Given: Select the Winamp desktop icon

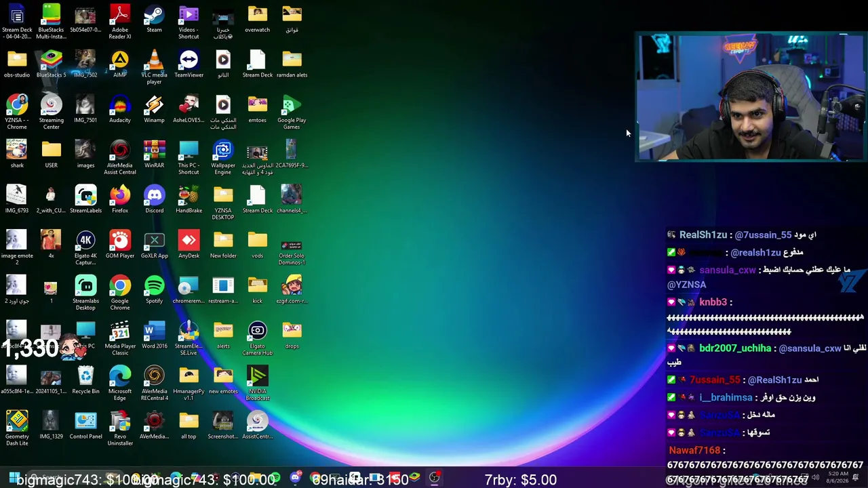Looking at the screenshot, I should [x=154, y=109].
